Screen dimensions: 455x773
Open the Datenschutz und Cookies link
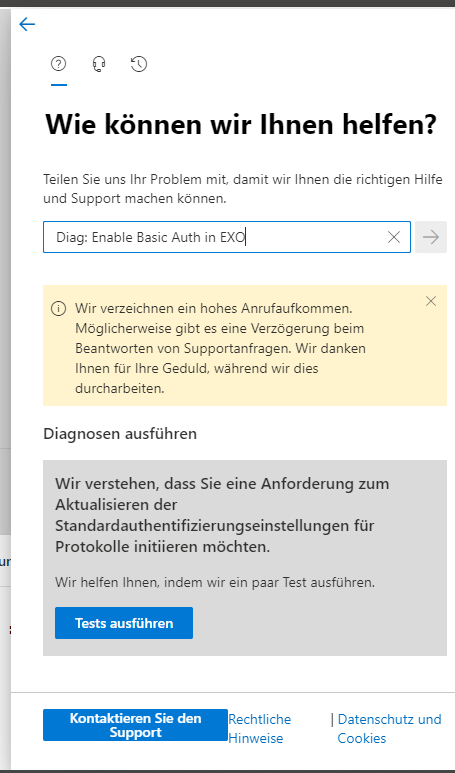389,729
